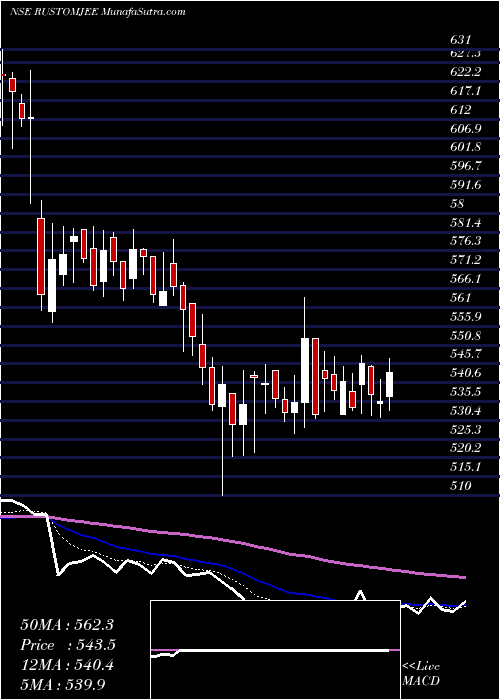Viewport: 500px width, 700px height.
Task: Select the 601.8 price axis label
Action: tap(466, 147)
